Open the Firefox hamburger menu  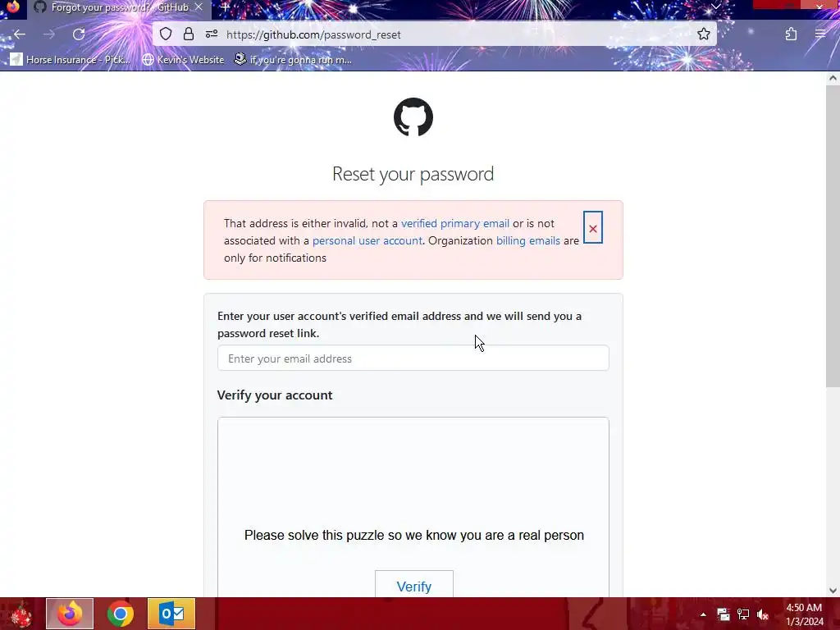pos(820,34)
